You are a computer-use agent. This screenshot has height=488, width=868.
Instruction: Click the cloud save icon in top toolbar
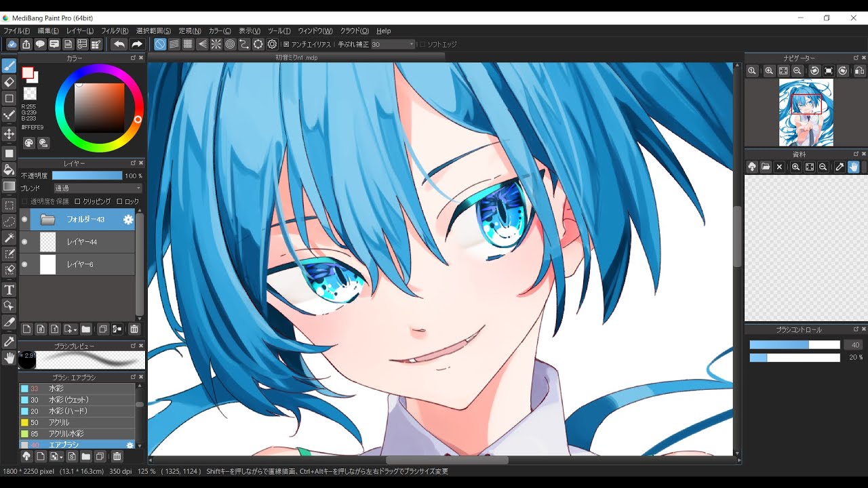[x=12, y=44]
